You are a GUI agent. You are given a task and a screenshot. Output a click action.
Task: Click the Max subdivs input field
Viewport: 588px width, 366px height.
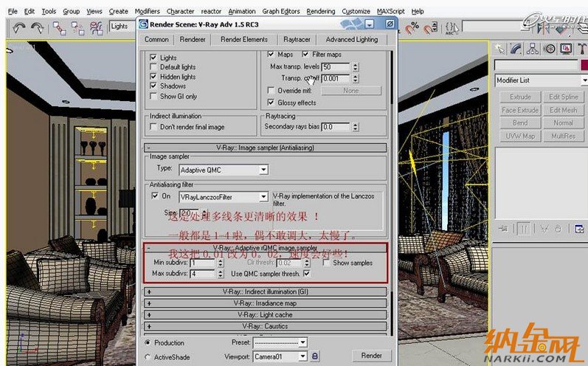pos(201,274)
